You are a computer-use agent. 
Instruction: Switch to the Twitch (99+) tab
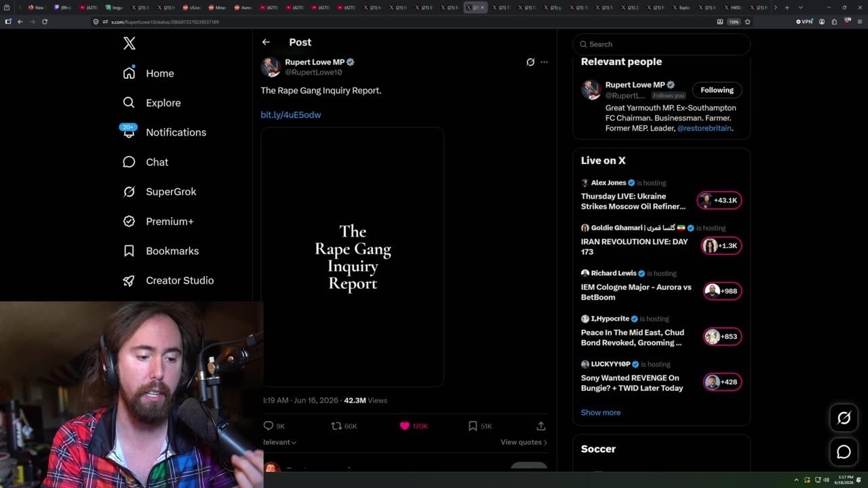(x=62, y=7)
